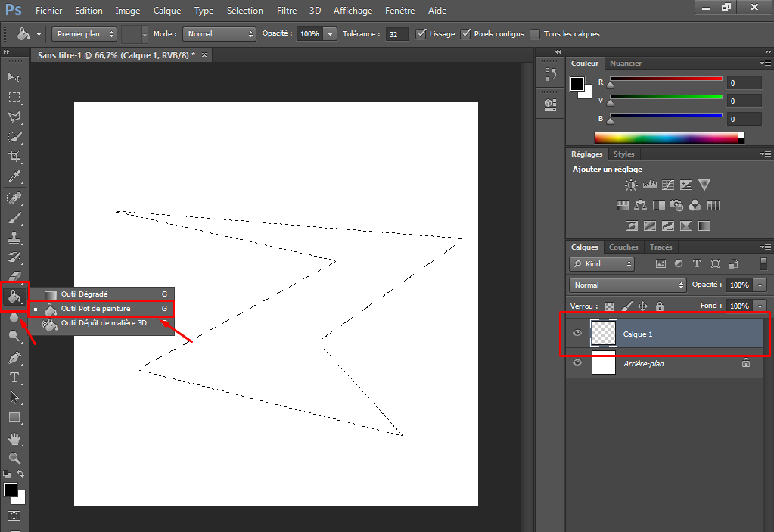Enable Tous les calques checkbox
Image resolution: width=774 pixels, height=532 pixels.
pos(535,33)
